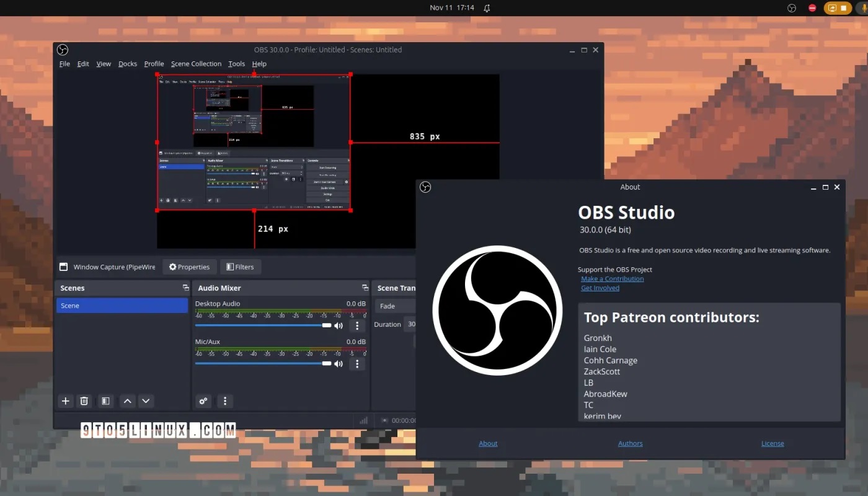Viewport: 868px width, 496px height.
Task: Mute Mic/Aux speaker toggle
Action: pyautogui.click(x=339, y=364)
